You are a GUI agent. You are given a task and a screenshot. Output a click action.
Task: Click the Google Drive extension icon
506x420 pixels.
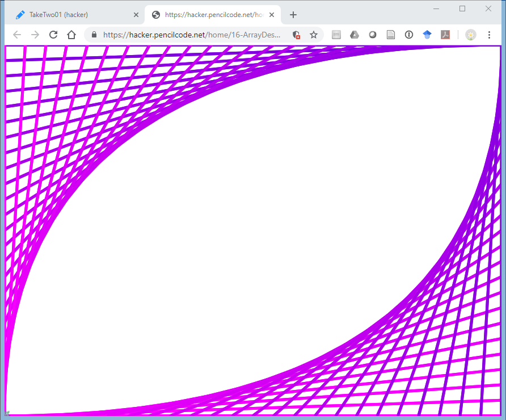pos(355,35)
